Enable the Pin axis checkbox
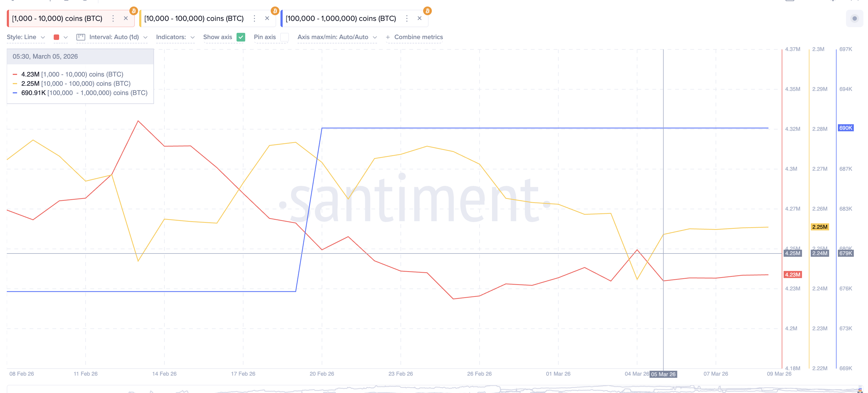This screenshot has height=393, width=868. point(284,37)
